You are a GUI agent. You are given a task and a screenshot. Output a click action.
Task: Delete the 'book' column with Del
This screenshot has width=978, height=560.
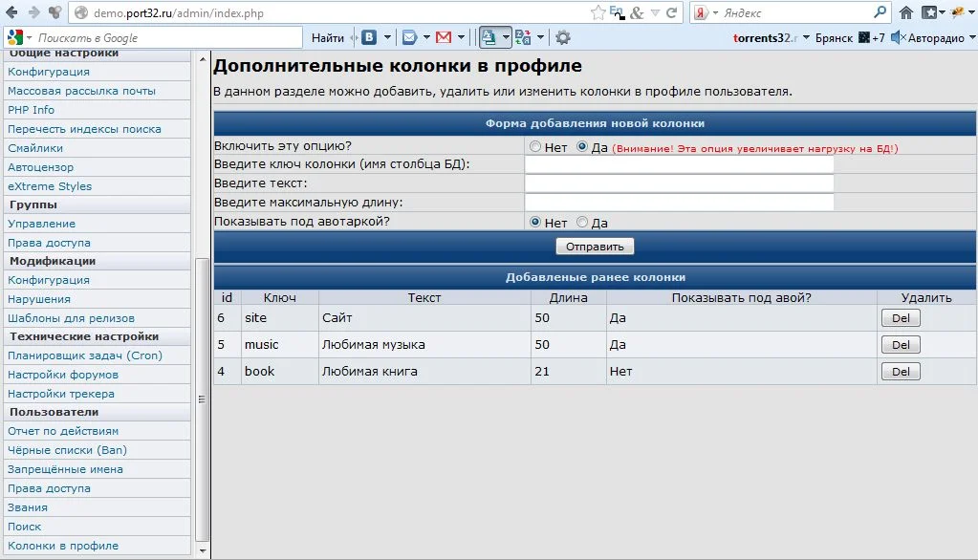click(901, 372)
